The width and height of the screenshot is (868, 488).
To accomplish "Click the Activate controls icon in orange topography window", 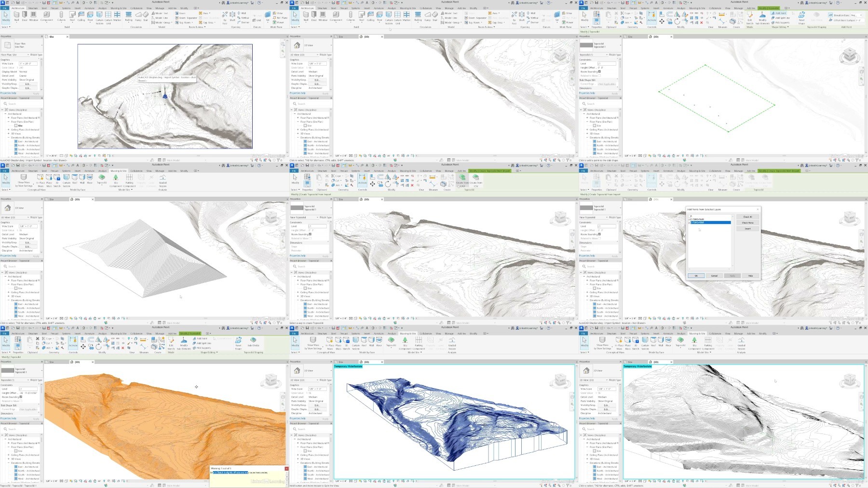I will point(73,342).
